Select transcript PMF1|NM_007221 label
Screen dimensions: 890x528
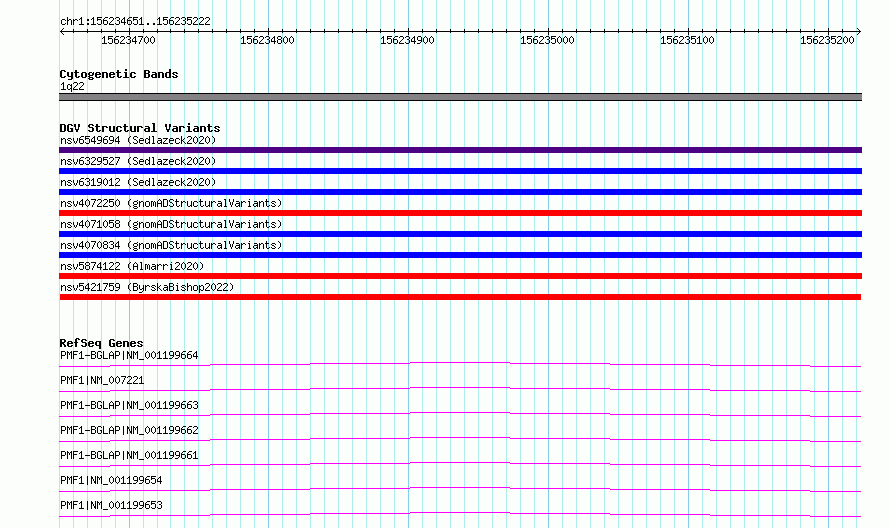tap(102, 380)
